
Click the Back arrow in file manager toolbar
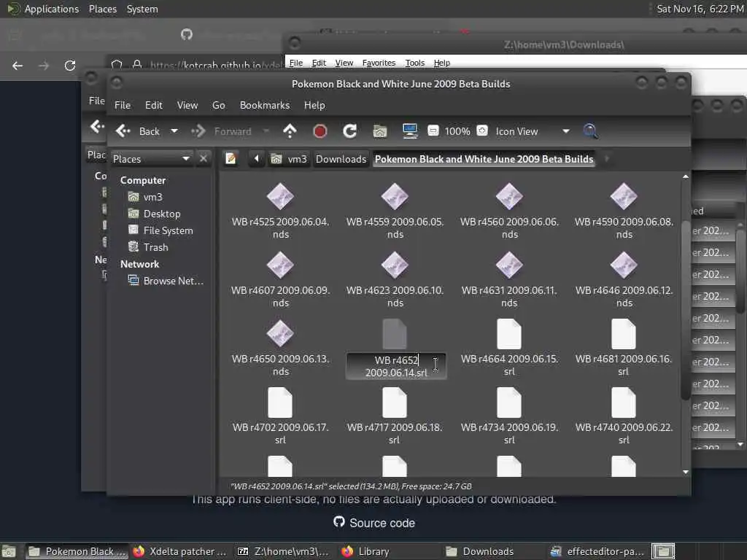click(x=123, y=131)
